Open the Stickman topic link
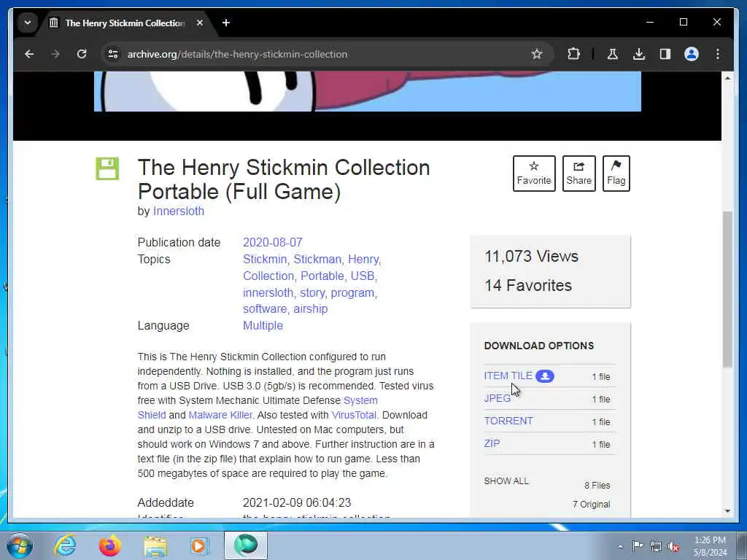747x560 pixels. click(x=317, y=259)
